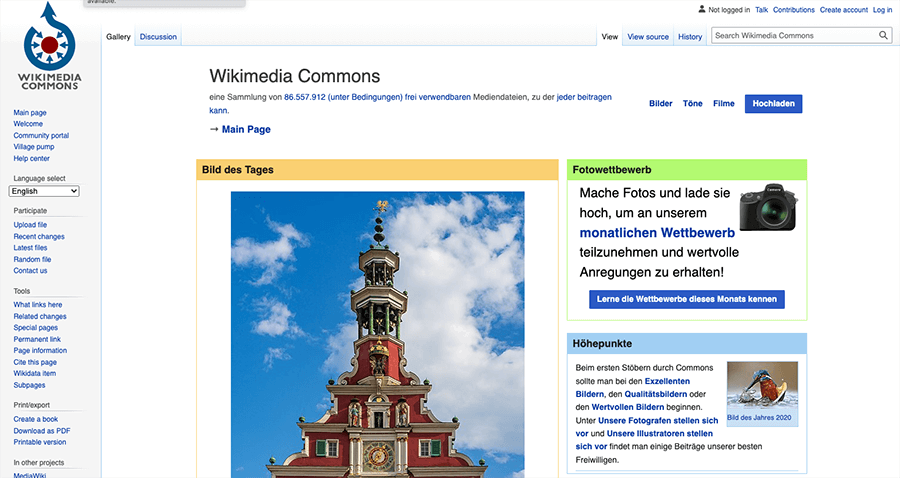Image resolution: width=900 pixels, height=478 pixels.
Task: Open Community portal
Action: tap(41, 136)
